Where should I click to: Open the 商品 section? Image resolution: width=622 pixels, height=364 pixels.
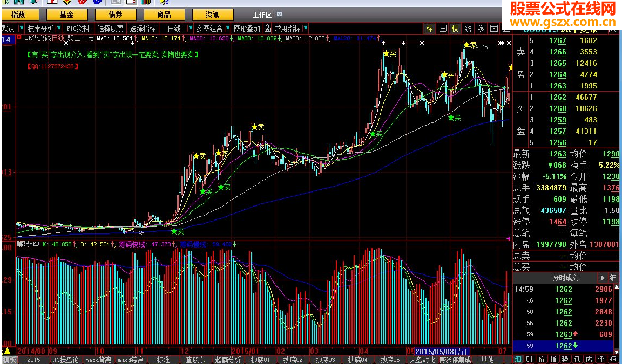pos(164,15)
